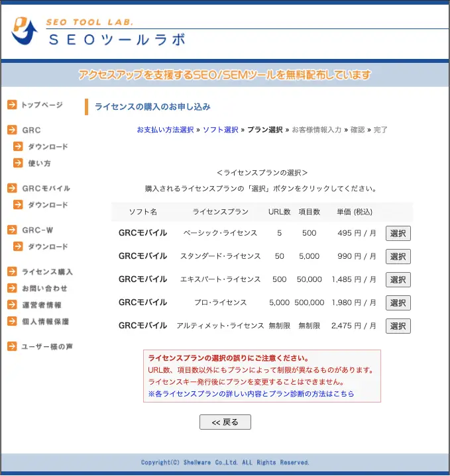The width and height of the screenshot is (450, 476).
Task: Click the 495 円 / 月 price cell
Action: point(357,233)
